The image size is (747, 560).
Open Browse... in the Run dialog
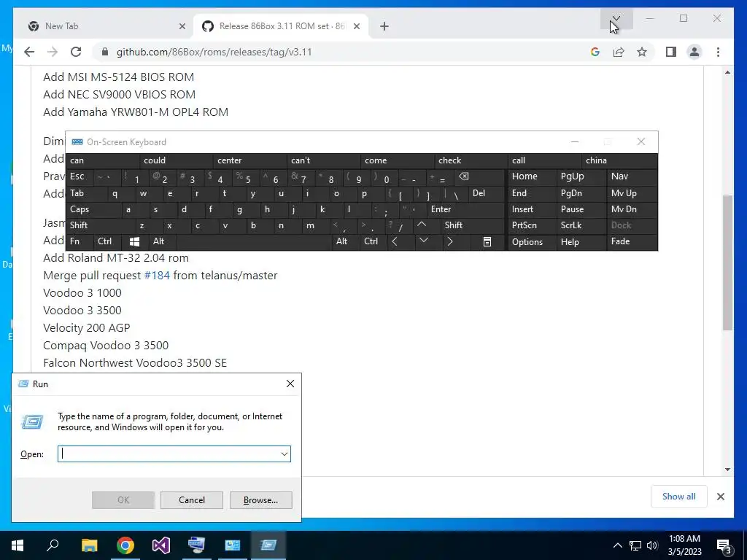(x=260, y=500)
